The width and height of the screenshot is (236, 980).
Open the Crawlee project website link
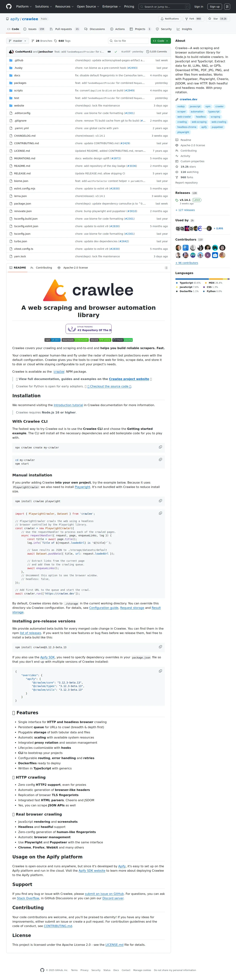[x=129, y=379]
